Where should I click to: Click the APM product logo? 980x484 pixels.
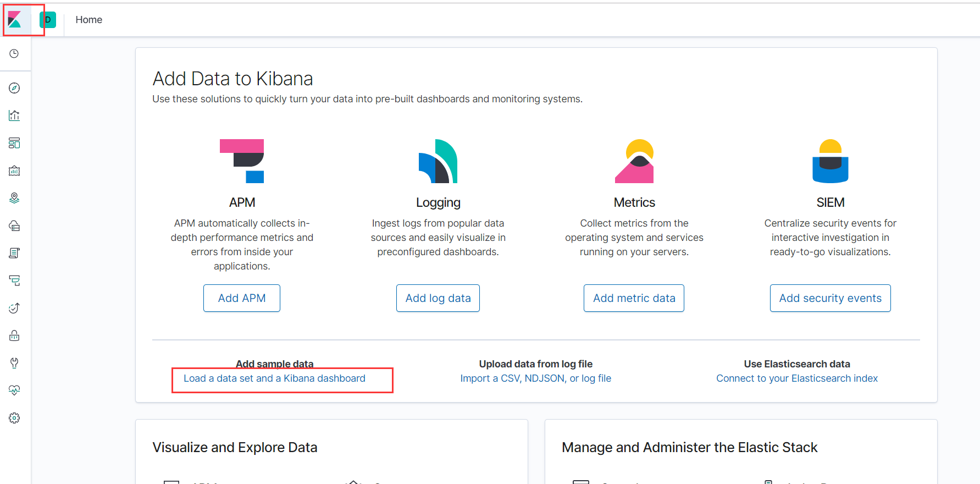242,161
